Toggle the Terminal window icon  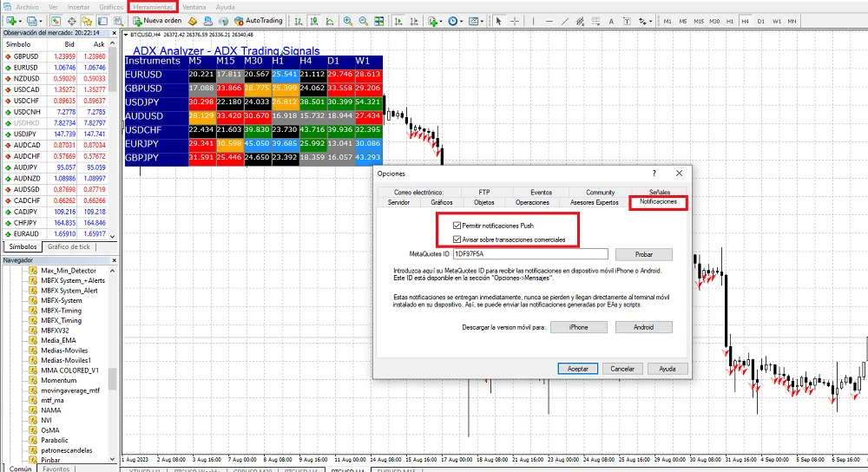pos(102,21)
